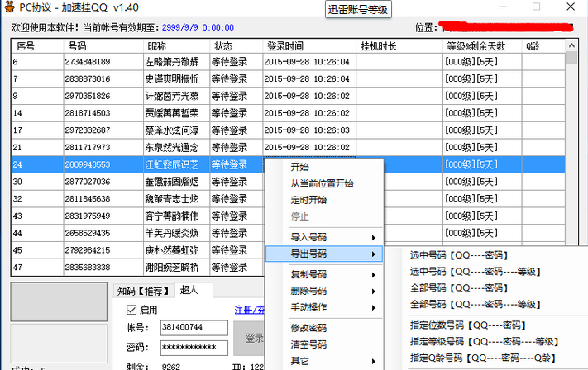Viewport: 588px width, 370px height.
Task: Click the Q龄 column header
Action: pos(543,46)
